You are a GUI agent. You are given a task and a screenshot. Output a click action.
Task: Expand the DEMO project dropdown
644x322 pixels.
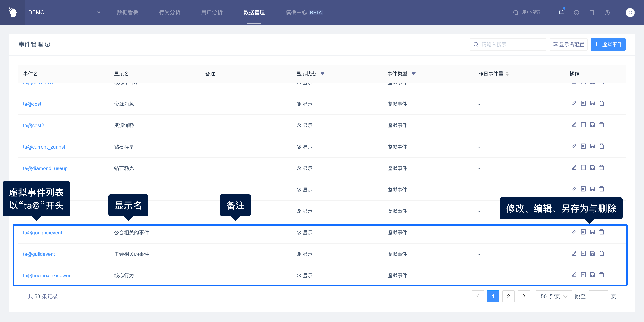[99, 12]
